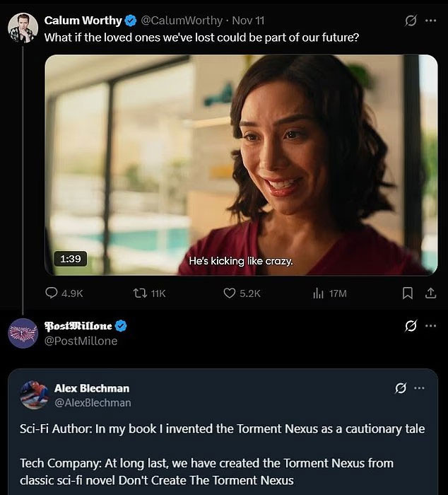
Task: Click Calum Worthy's profile avatar
Action: [23, 28]
